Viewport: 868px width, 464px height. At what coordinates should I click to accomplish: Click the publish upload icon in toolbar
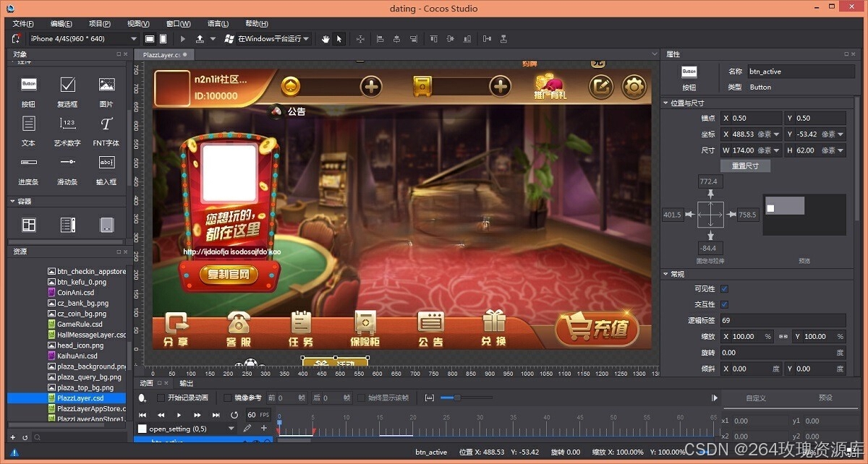(200, 38)
